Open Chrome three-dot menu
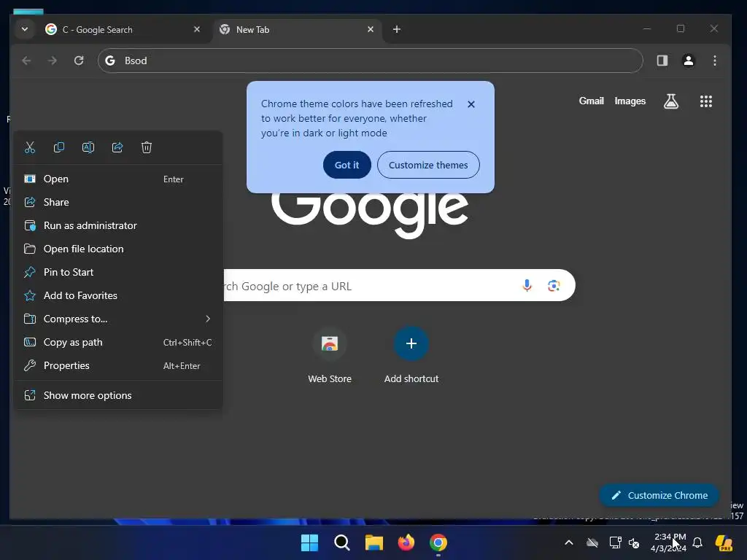 (715, 61)
